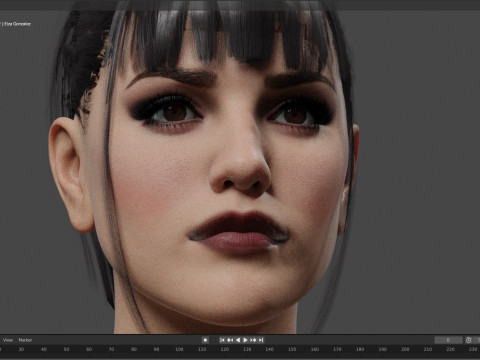The image size is (480, 360).
Task: Toggle the auto keying record button
Action: point(205,340)
